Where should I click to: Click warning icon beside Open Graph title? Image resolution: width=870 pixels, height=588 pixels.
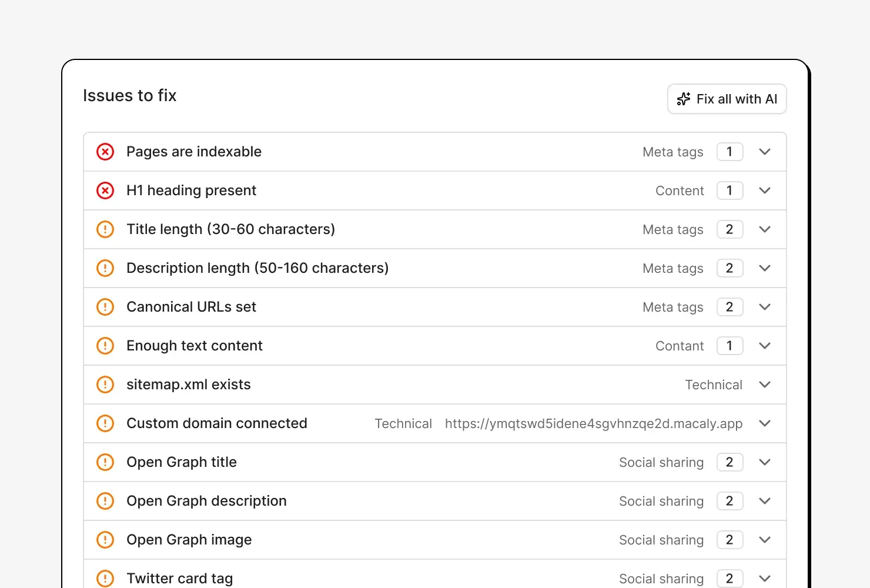105,462
